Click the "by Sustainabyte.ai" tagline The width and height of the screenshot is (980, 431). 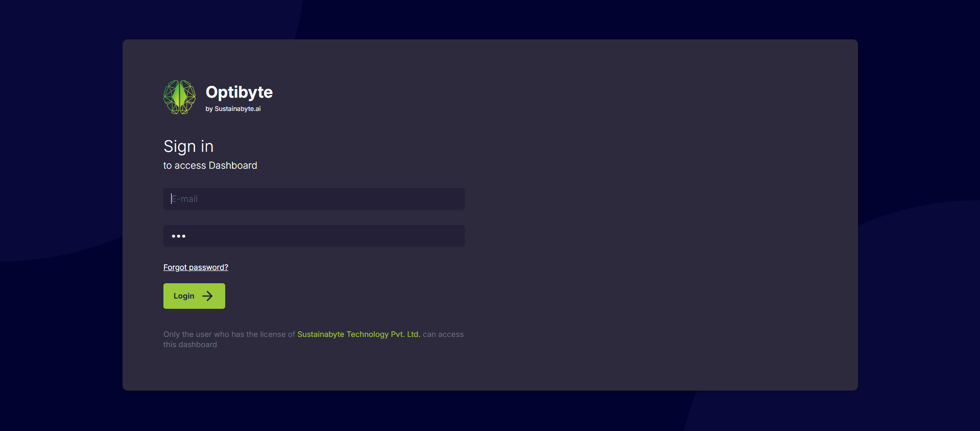tap(233, 109)
